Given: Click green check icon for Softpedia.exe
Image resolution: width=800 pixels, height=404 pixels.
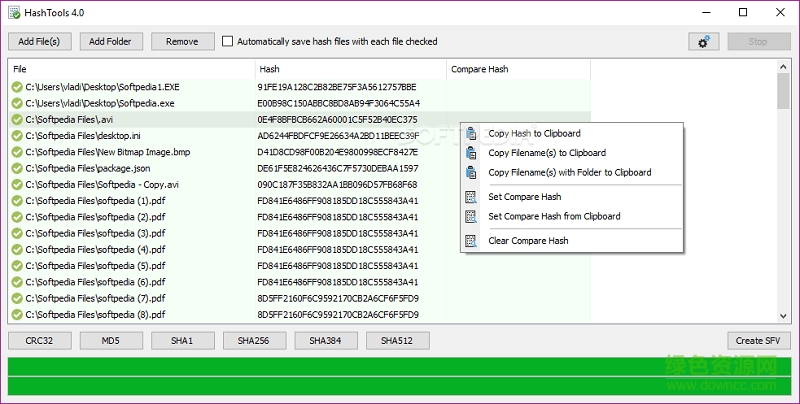Looking at the screenshot, I should 17,104.
